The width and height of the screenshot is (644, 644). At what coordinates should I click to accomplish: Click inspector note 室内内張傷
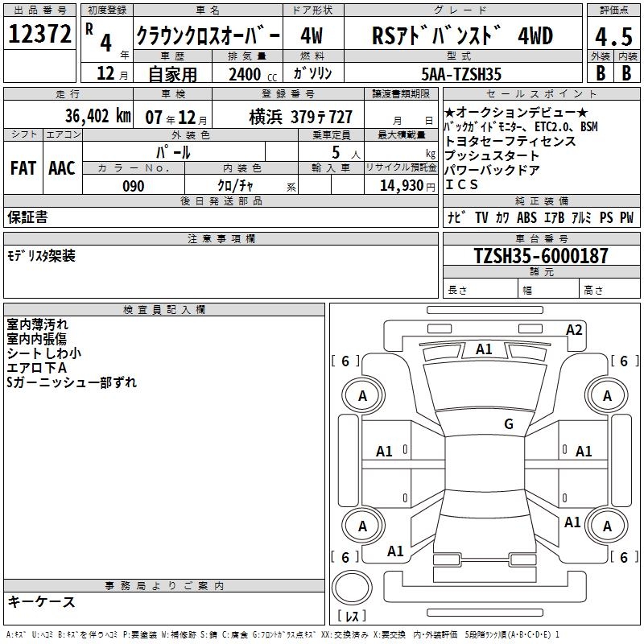click(36, 339)
